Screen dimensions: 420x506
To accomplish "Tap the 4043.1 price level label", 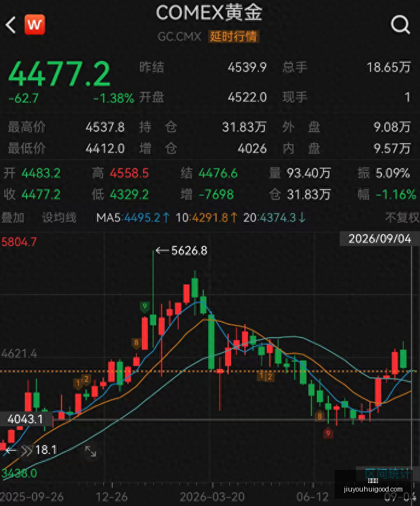I will tap(25, 419).
